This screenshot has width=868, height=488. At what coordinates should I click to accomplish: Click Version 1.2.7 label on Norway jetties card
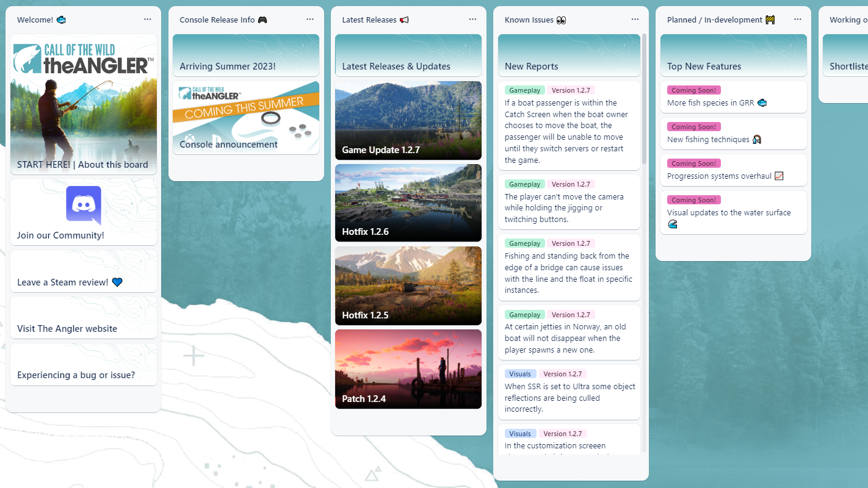(x=571, y=315)
